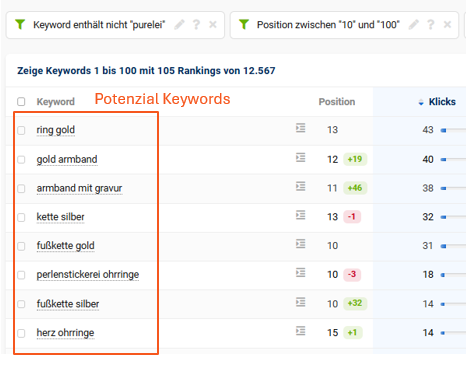This screenshot has height=366, width=466.
Task: Open the "perlenstickerei ohrringe" keyword link
Action: click(88, 275)
